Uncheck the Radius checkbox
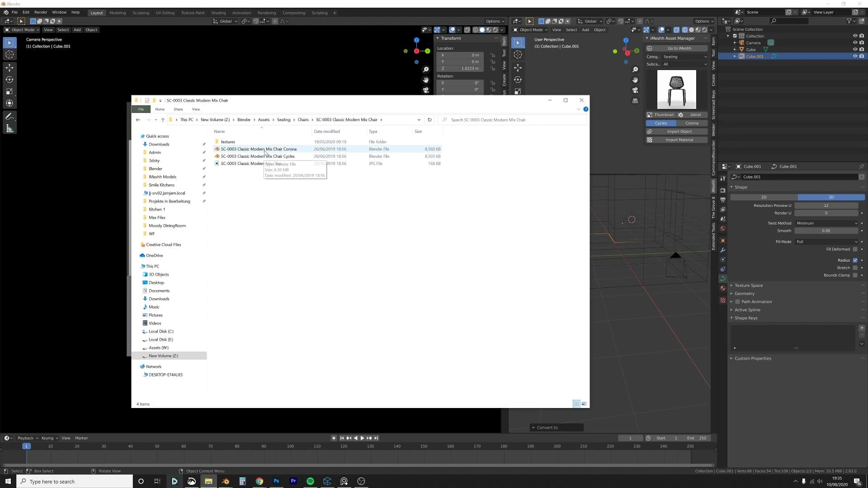Viewport: 868px width, 488px height. click(x=855, y=260)
